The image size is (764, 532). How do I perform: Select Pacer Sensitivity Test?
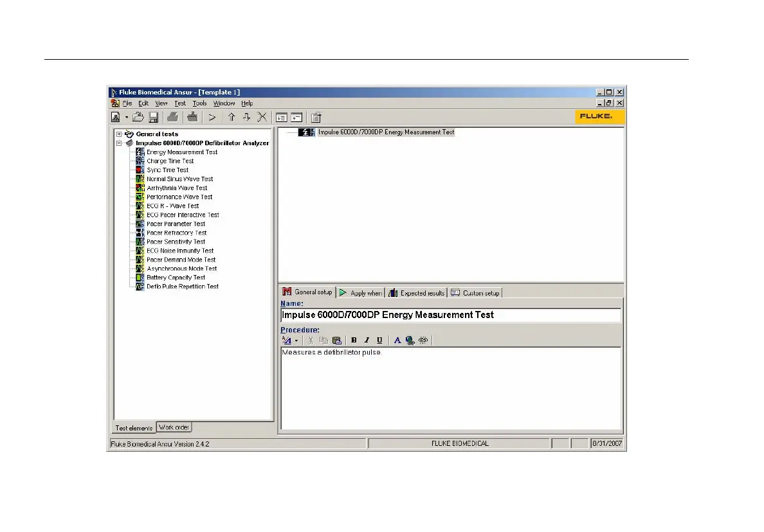pyautogui.click(x=176, y=242)
